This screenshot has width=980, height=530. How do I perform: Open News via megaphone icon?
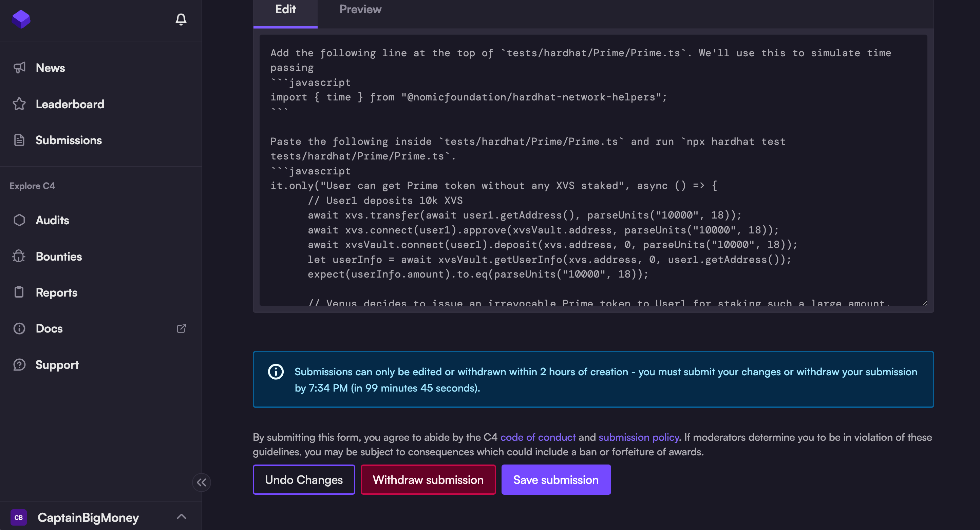click(x=19, y=68)
